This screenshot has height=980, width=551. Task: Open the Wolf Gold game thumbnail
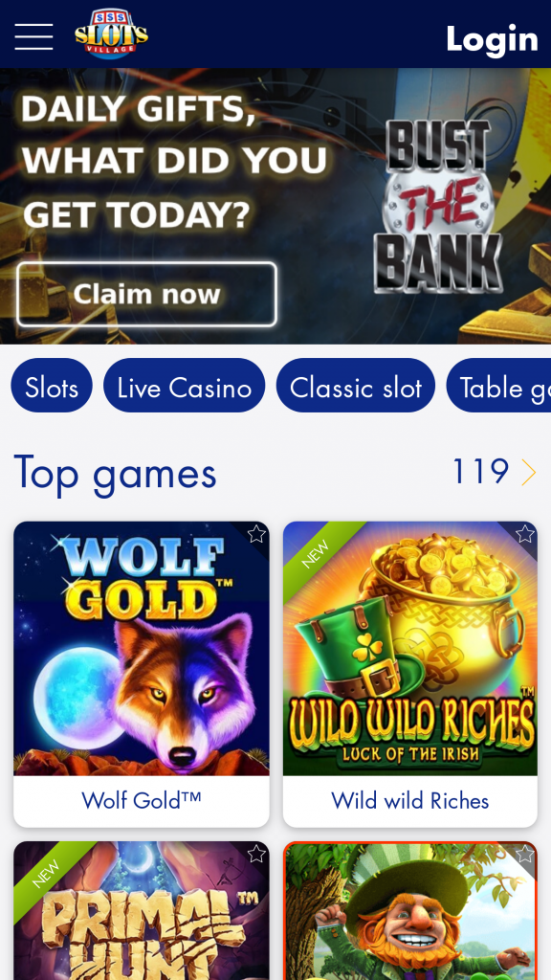pyautogui.click(x=142, y=649)
